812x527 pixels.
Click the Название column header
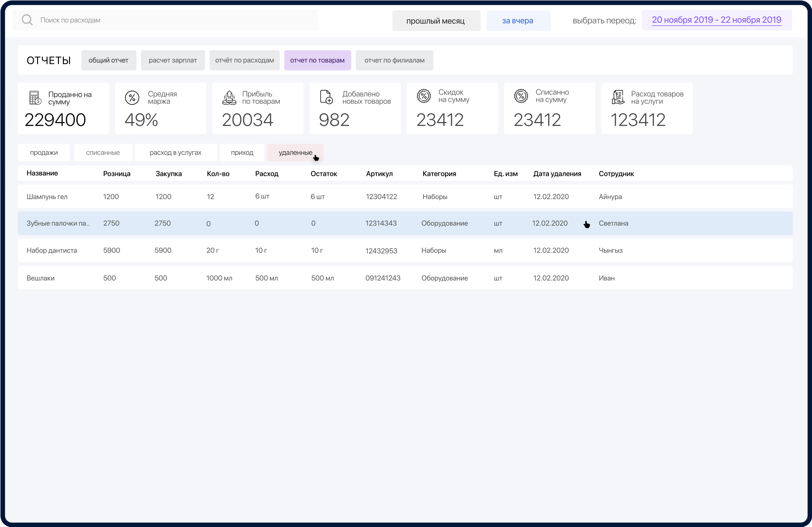[x=42, y=173]
